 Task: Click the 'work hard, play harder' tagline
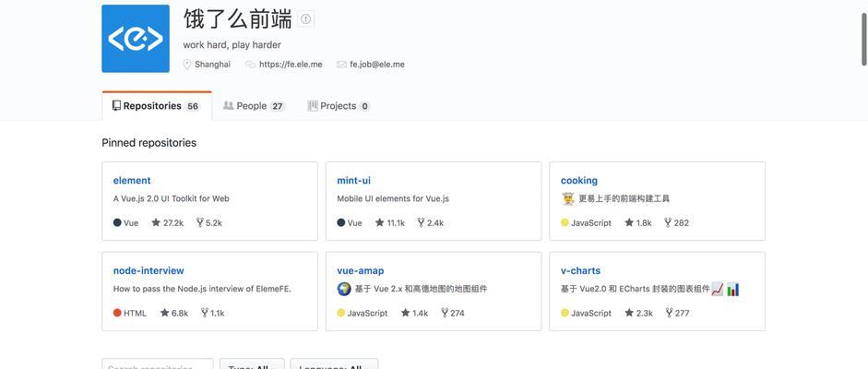[232, 45]
